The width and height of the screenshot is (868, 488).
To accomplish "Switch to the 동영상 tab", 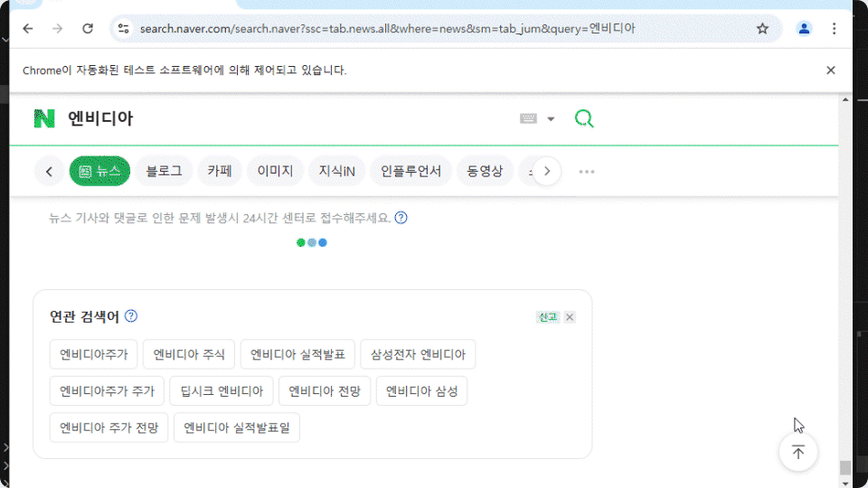I will [x=485, y=171].
